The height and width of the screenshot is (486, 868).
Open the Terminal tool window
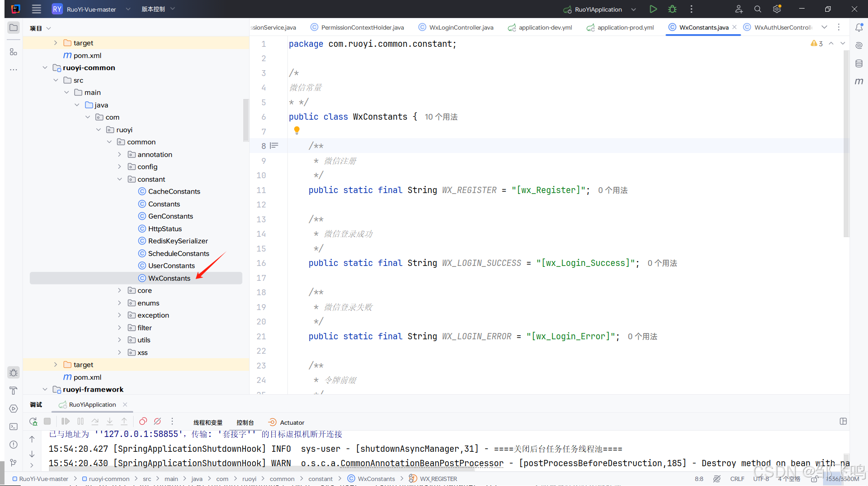point(13,427)
